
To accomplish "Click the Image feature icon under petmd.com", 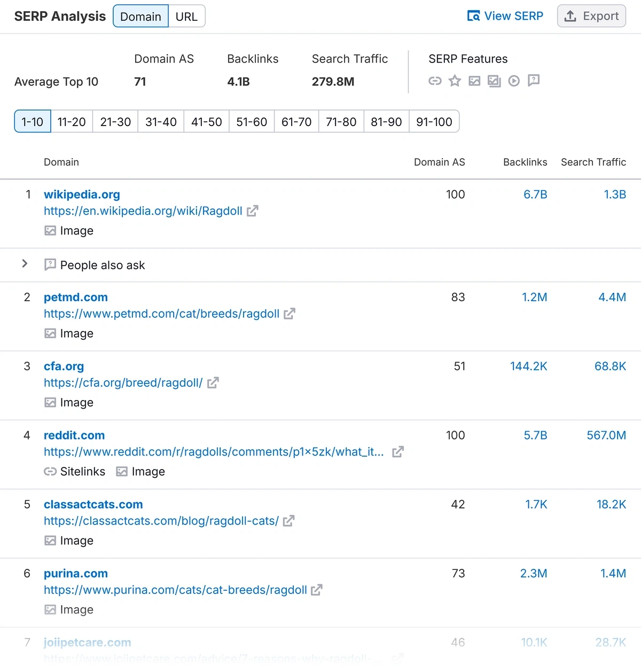I will coord(50,333).
